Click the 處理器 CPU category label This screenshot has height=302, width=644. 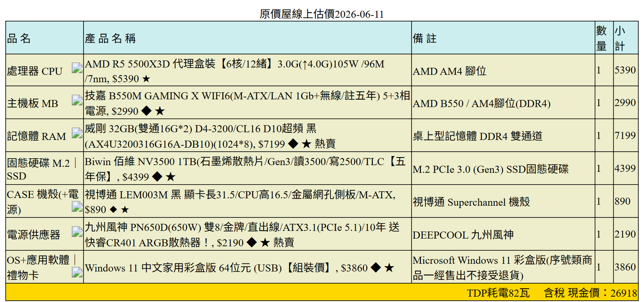(35, 71)
